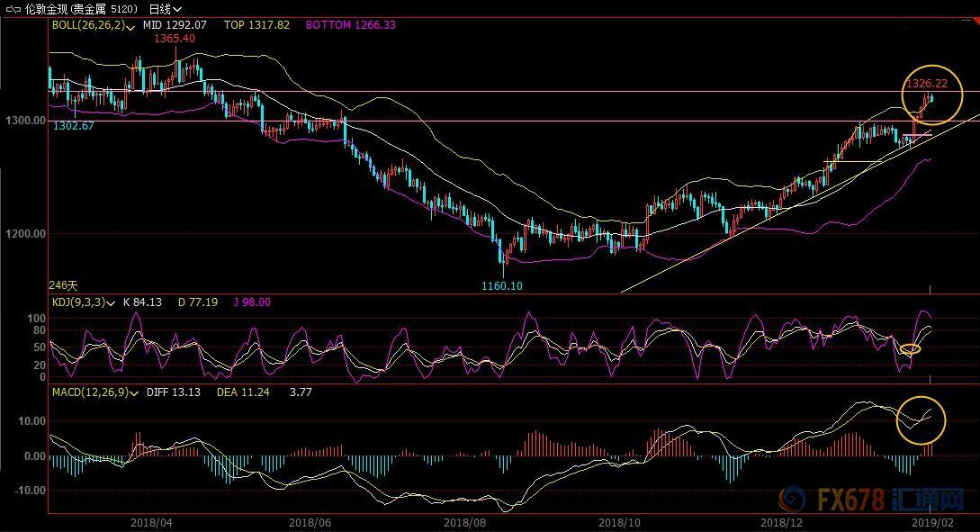Expand the BOLL(26,26,2) indicator dropdown

(130, 26)
